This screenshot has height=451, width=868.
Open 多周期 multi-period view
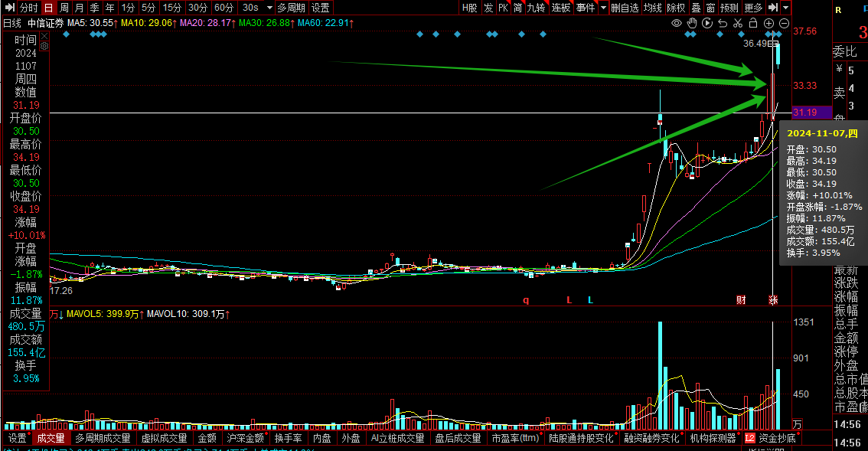point(291,8)
